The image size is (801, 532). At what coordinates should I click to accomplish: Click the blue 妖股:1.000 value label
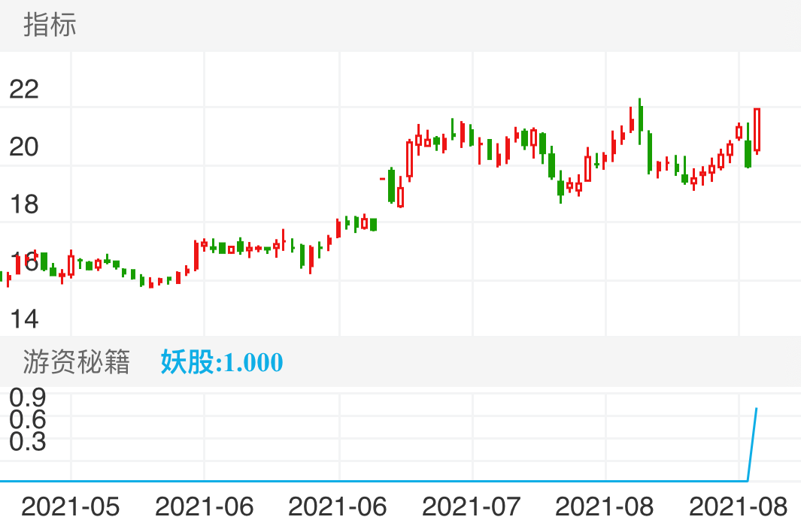222,362
